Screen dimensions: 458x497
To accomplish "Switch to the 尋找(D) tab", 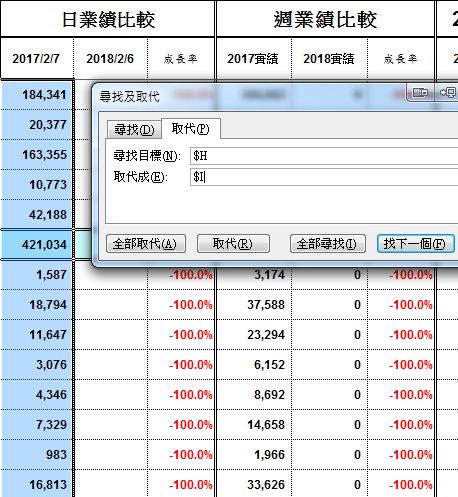I will [134, 129].
